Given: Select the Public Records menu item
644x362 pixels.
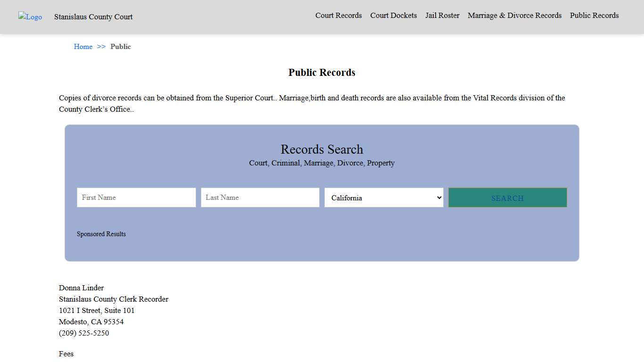Looking at the screenshot, I should coord(594,16).
